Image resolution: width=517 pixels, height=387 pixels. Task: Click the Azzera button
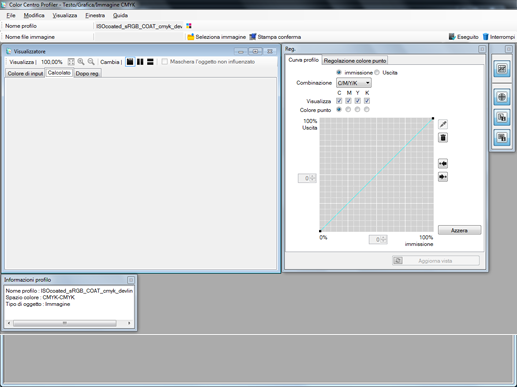point(459,230)
